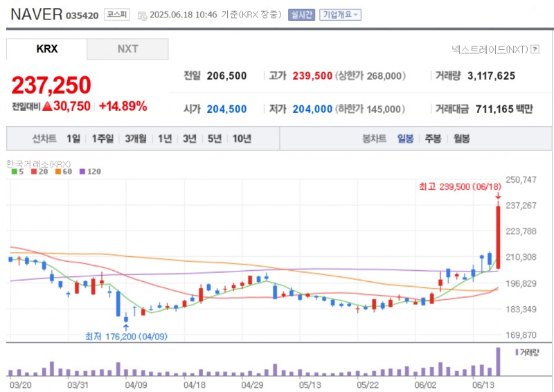
Task: Click the 하한가 145,000 text
Action: click(370, 109)
